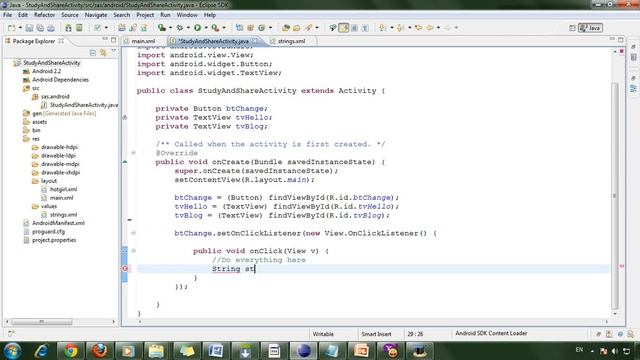Minimize the Package Explorer view

(105, 40)
